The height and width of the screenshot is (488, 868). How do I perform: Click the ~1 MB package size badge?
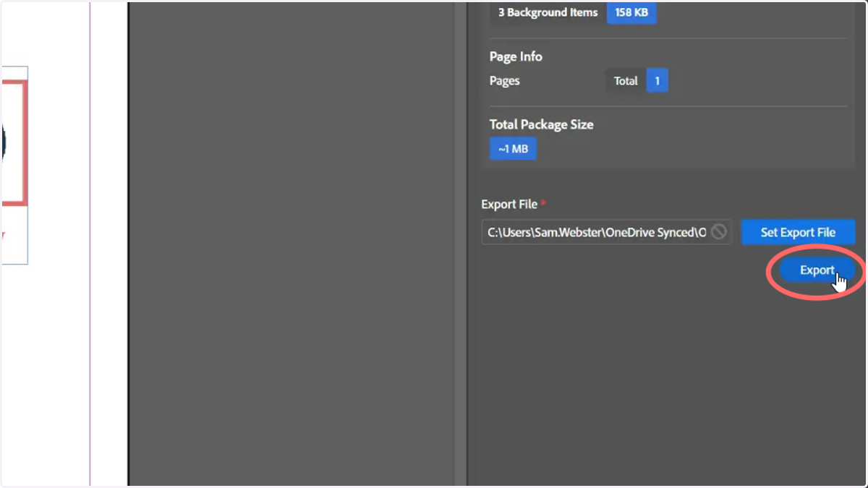click(513, 150)
